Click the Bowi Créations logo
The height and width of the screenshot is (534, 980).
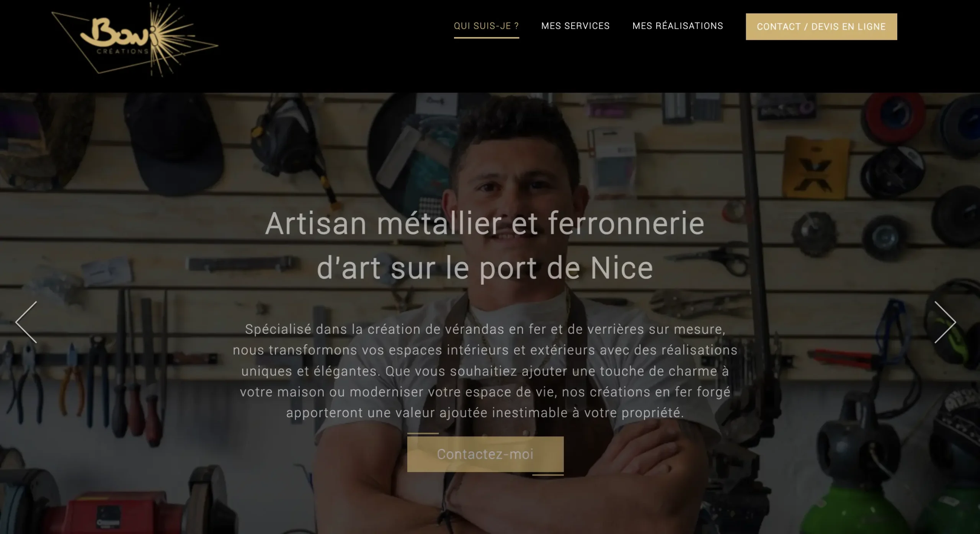pyautogui.click(x=135, y=39)
